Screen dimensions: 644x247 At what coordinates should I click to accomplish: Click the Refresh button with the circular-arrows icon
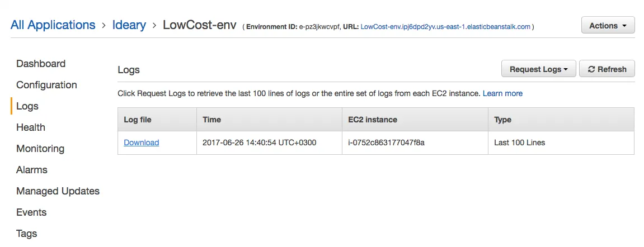tap(607, 69)
